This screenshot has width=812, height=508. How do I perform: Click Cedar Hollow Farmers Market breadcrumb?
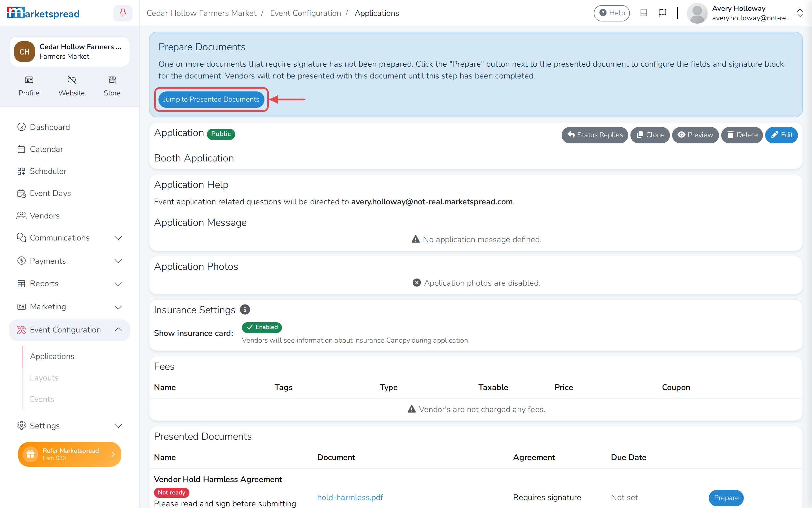click(201, 13)
